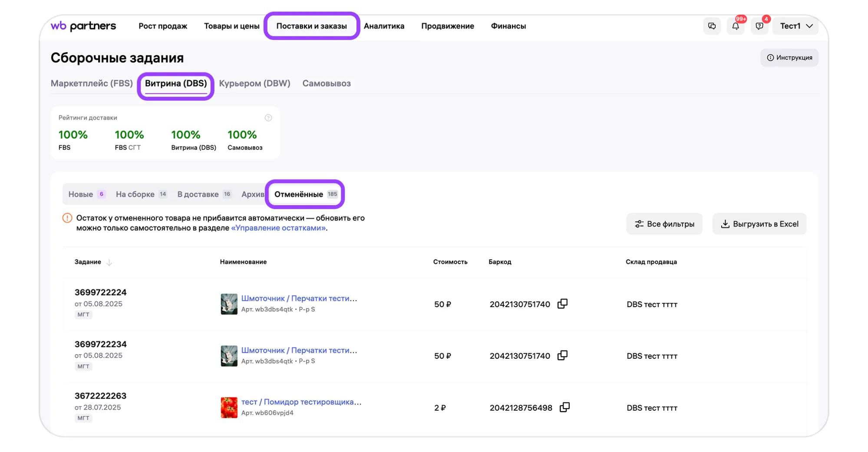Copy barcode for task 3699722234
868x452 pixels.
(562, 355)
